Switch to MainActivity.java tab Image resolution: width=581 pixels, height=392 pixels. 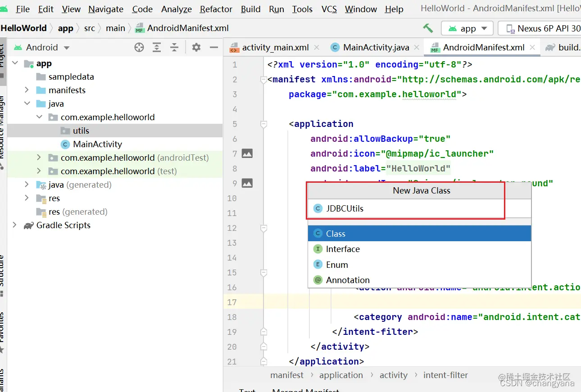point(376,47)
